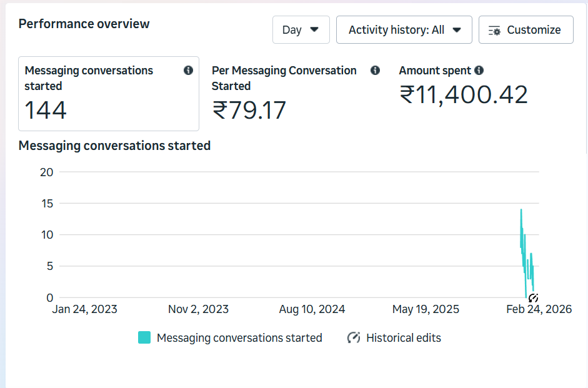Click the info icon next to Amount spent
The width and height of the screenshot is (588, 388).
[x=479, y=71]
